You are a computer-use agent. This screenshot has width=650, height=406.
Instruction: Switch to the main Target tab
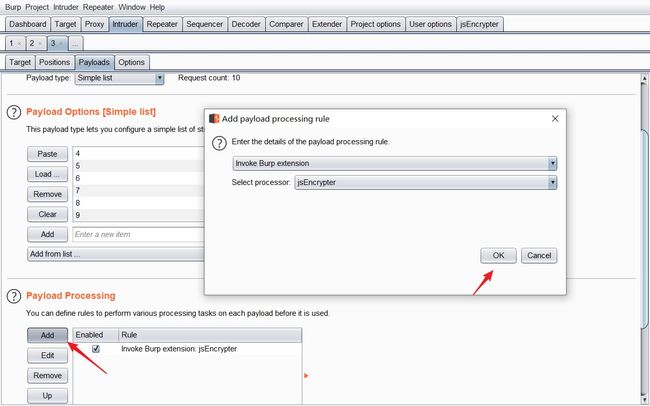tap(65, 24)
